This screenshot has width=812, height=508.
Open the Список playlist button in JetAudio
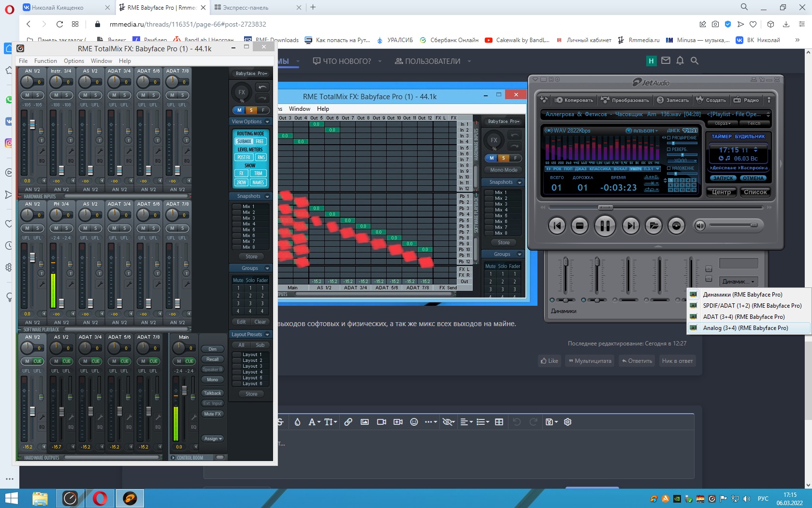[755, 192]
